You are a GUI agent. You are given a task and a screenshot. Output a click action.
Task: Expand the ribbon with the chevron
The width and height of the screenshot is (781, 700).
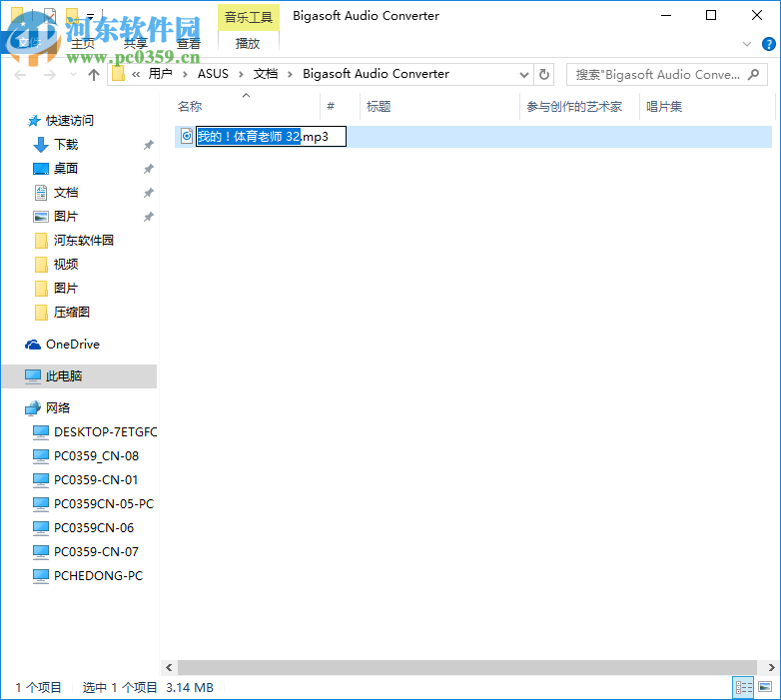[x=747, y=44]
